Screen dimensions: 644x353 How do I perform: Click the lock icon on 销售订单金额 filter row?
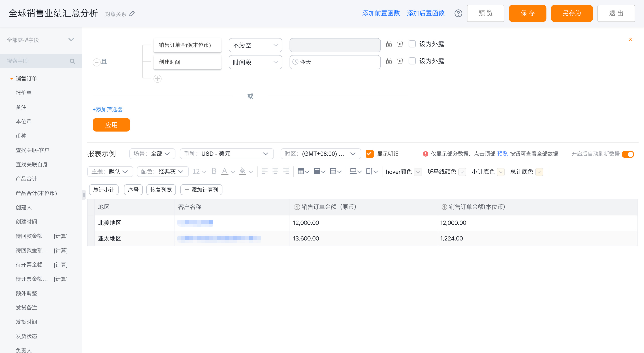[389, 44]
